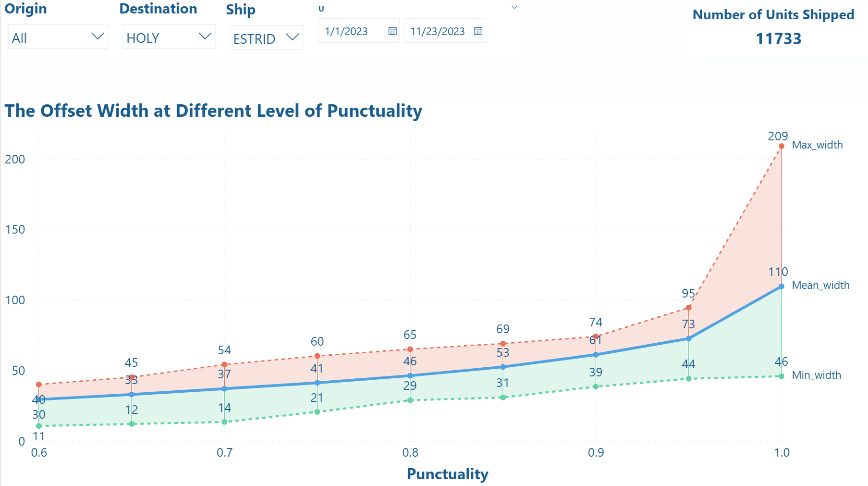Click the Max_width series label
The height and width of the screenshot is (486, 868).
tap(817, 145)
